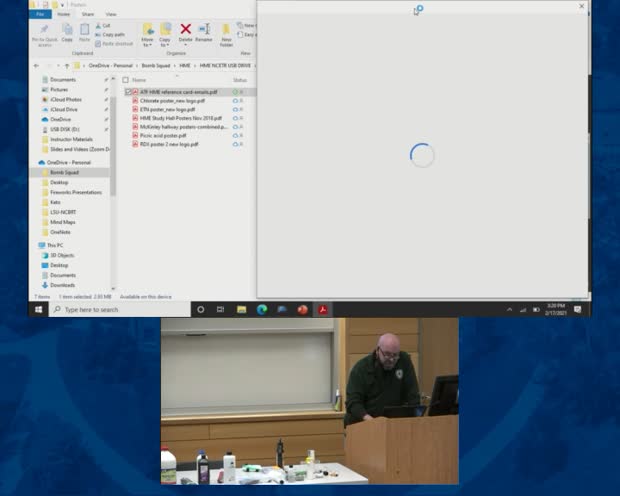Viewport: 620px width, 496px height.
Task: Sort by the Status column header
Action: click(240, 80)
